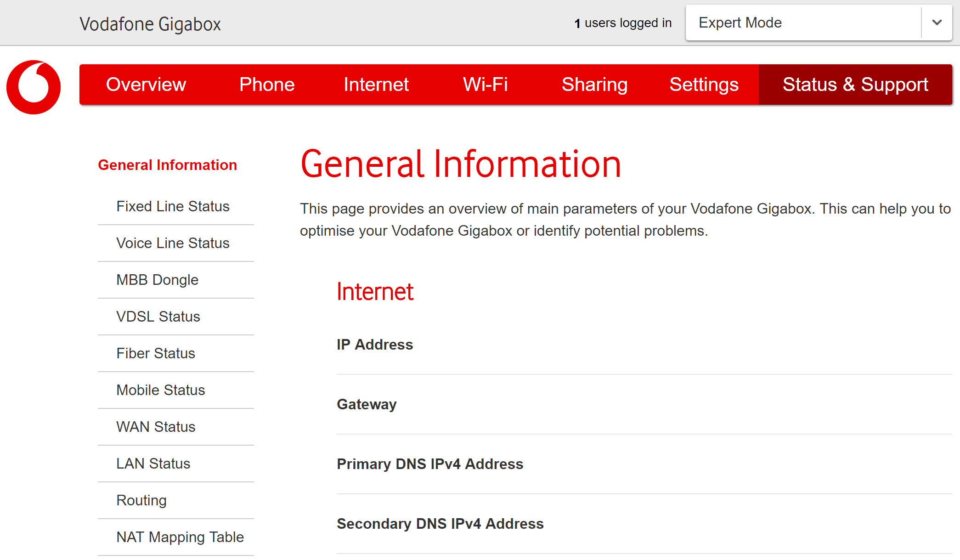View Mobile Status

(x=161, y=390)
